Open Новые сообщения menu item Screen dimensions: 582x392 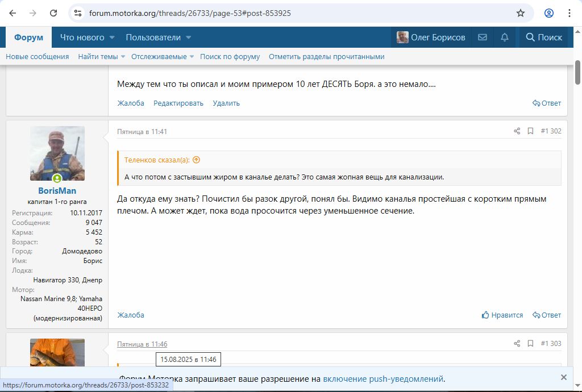38,57
